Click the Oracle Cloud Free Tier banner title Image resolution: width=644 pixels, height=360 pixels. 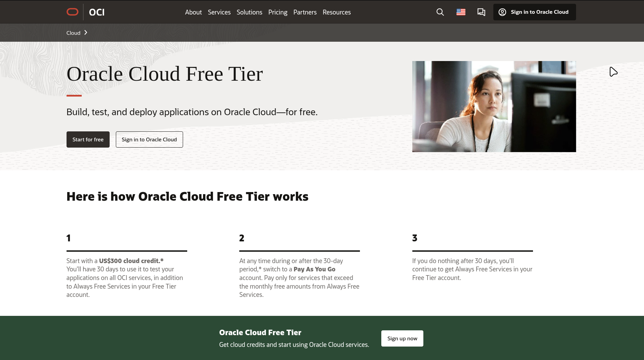[x=260, y=332]
